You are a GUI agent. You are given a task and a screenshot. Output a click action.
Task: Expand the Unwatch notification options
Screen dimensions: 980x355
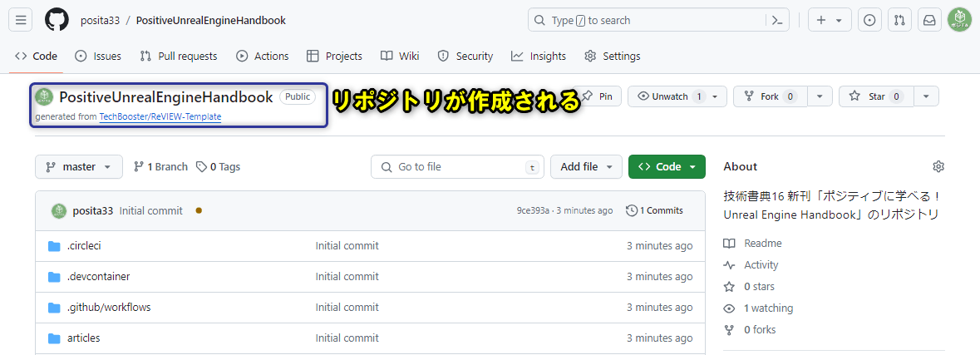(677, 97)
